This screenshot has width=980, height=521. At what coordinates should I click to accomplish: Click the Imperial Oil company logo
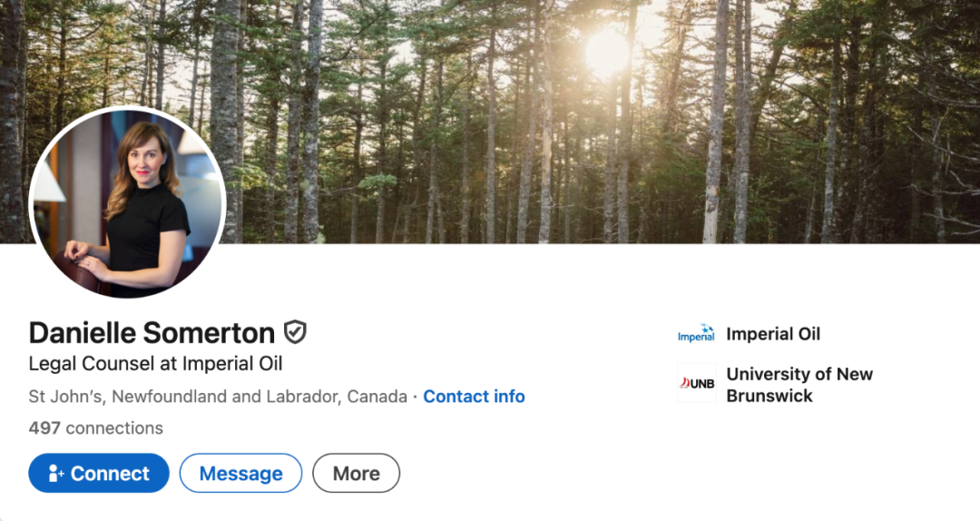[696, 334]
